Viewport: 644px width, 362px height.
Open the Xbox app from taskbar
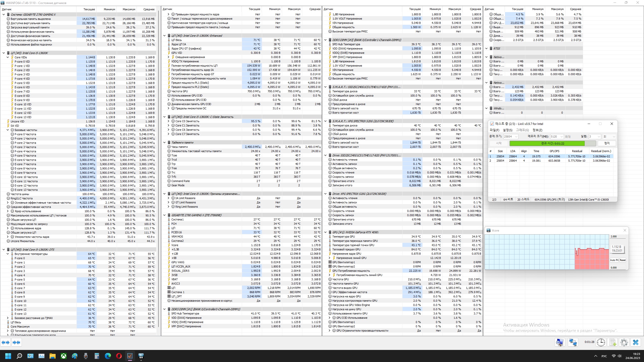click(64, 356)
